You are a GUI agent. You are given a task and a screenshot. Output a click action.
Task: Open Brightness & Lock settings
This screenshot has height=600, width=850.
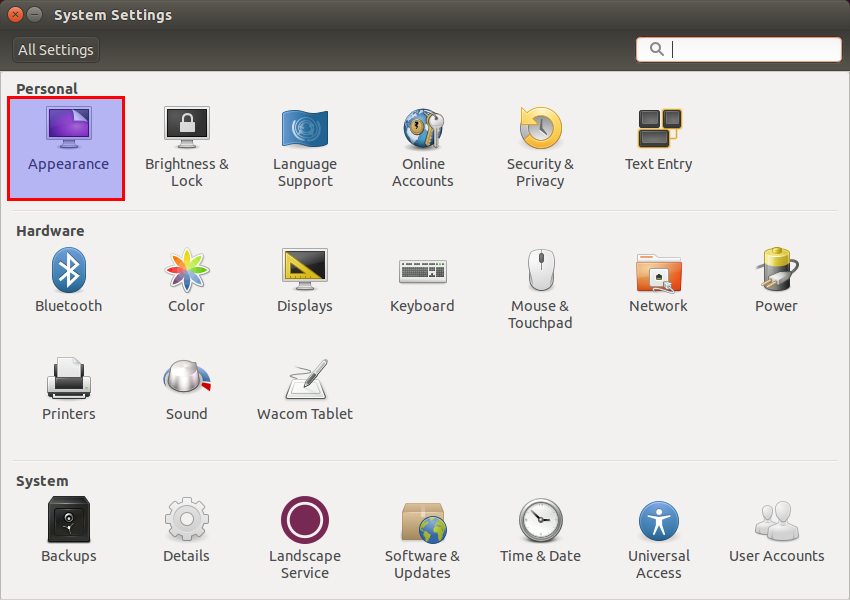click(186, 148)
